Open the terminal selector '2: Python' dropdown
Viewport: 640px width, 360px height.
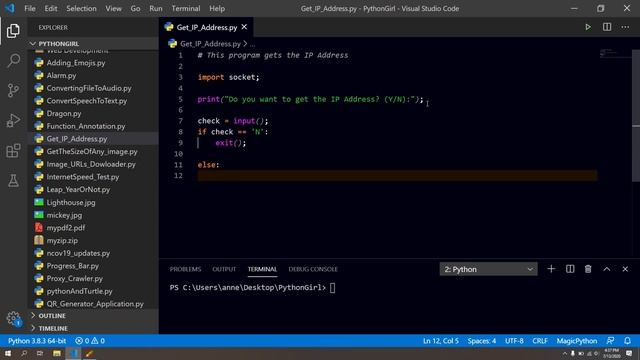click(488, 269)
